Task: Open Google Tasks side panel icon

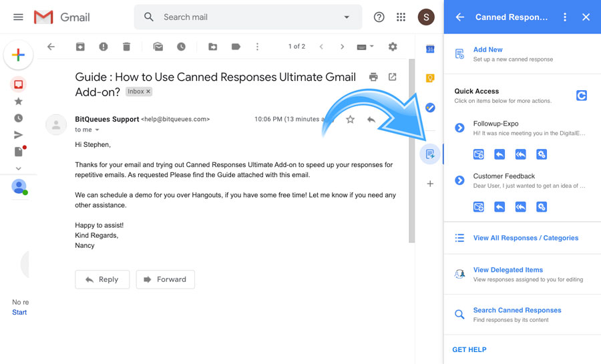Action: coord(430,108)
